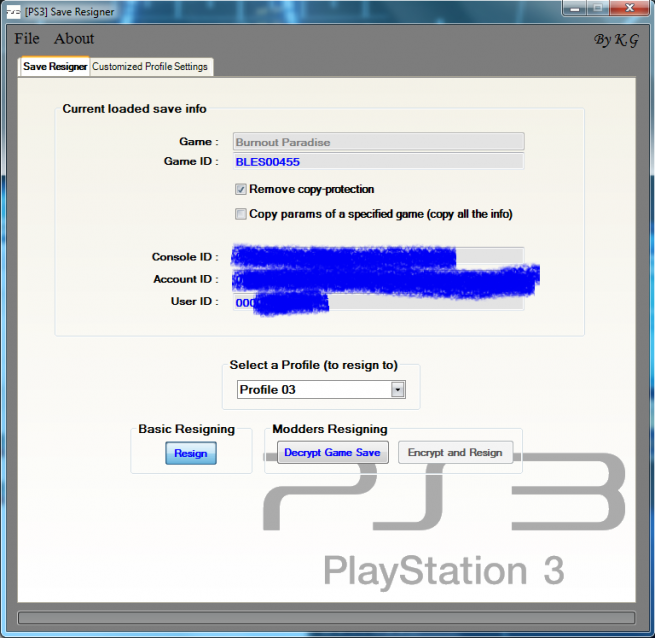
Task: Click the 'Modders Resigning' group label
Action: click(330, 429)
